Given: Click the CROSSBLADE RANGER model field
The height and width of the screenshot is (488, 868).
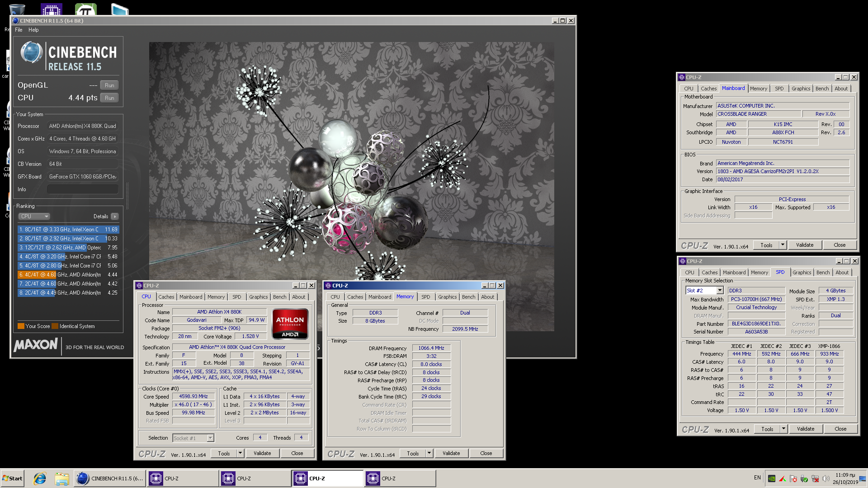Looking at the screenshot, I should click(759, 114).
